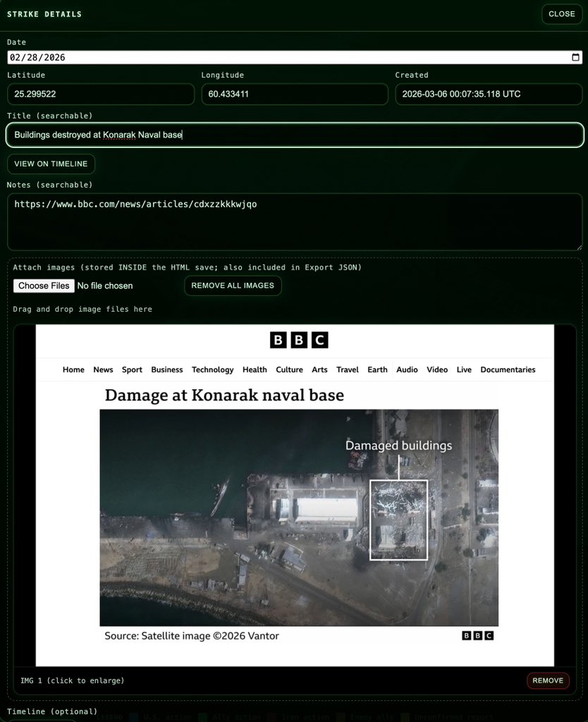Enlarge the IMG 1 thumbnail
This screenshot has height=722, width=588.
pos(298,494)
